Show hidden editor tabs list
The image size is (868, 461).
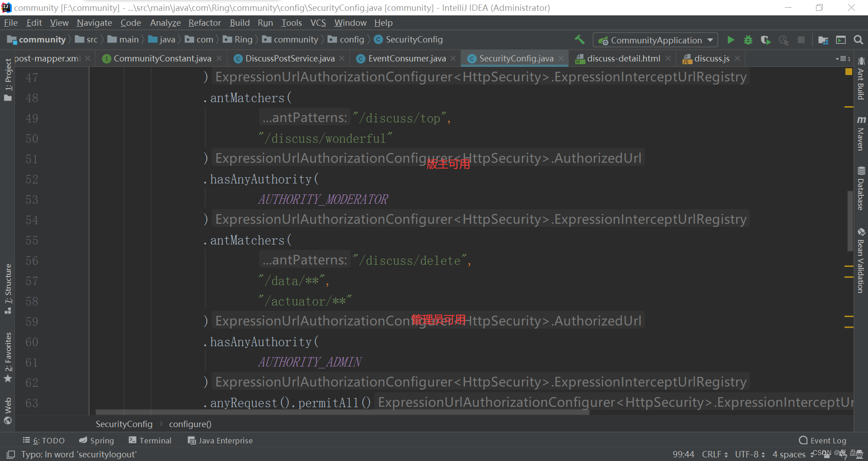(843, 58)
